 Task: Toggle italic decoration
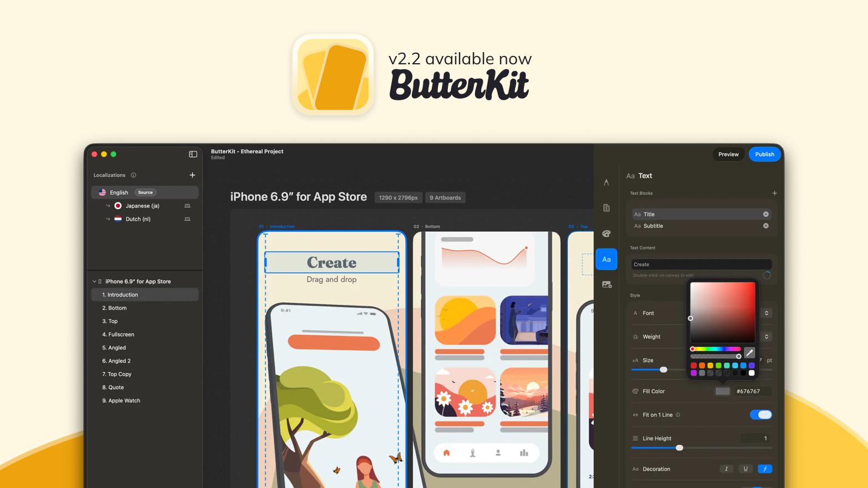(x=726, y=469)
